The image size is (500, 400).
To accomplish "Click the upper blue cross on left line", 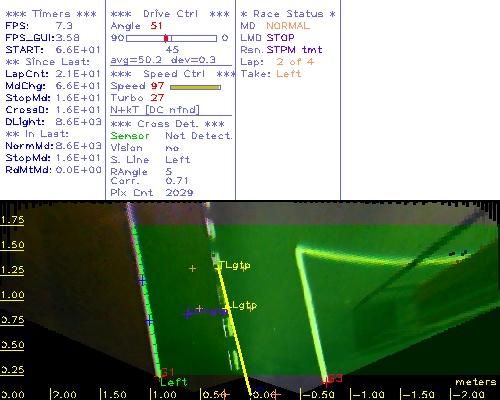I will [x=142, y=280].
